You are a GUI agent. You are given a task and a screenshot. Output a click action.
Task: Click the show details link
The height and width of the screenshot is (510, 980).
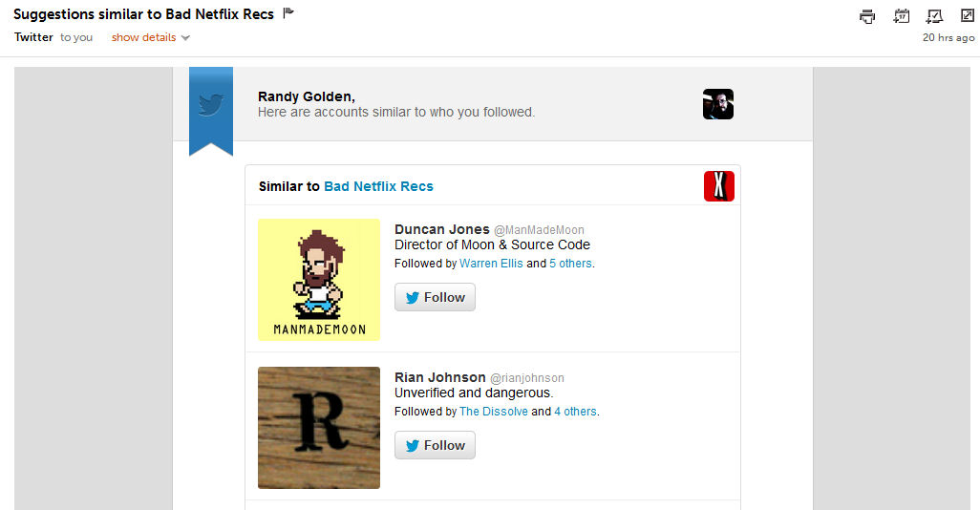(x=143, y=38)
